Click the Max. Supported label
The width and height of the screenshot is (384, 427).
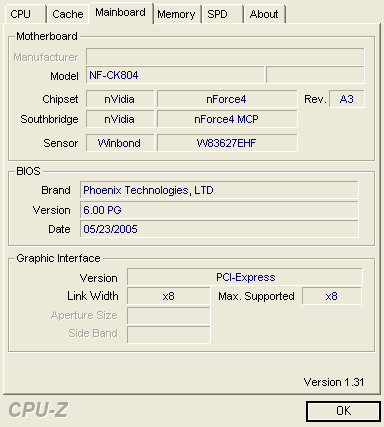(256, 296)
